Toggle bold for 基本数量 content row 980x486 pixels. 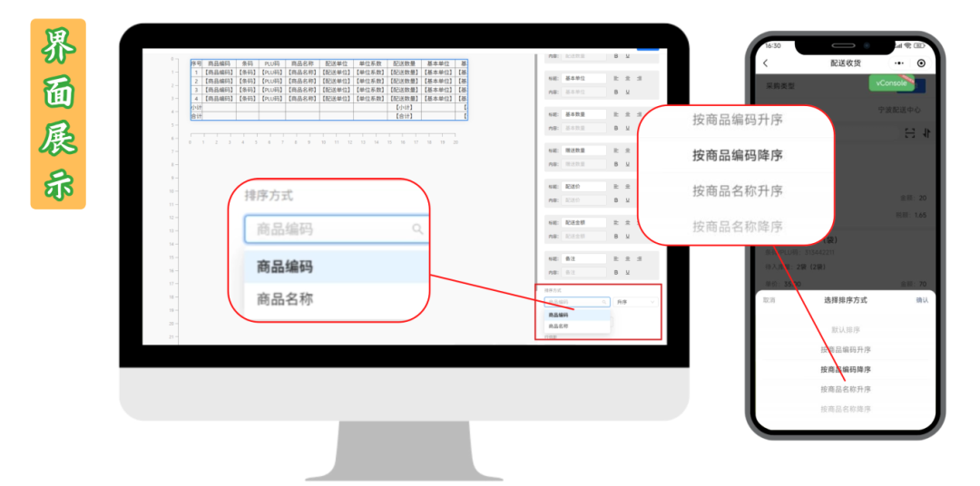pyautogui.click(x=615, y=128)
